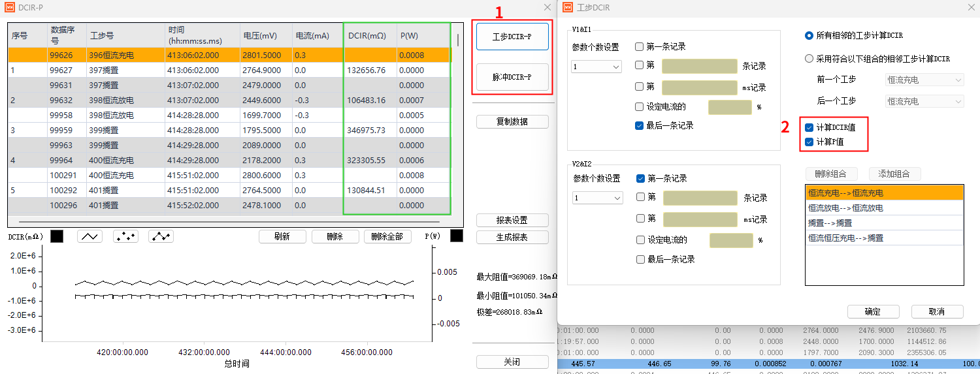
Task: Select table row with data number 99632
Action: coord(65,100)
